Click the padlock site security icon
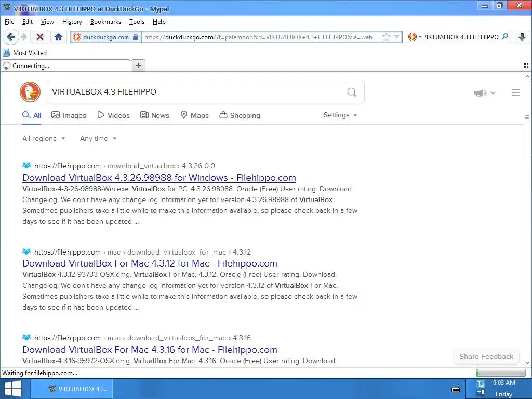This screenshot has width=532, height=399. coord(136,37)
